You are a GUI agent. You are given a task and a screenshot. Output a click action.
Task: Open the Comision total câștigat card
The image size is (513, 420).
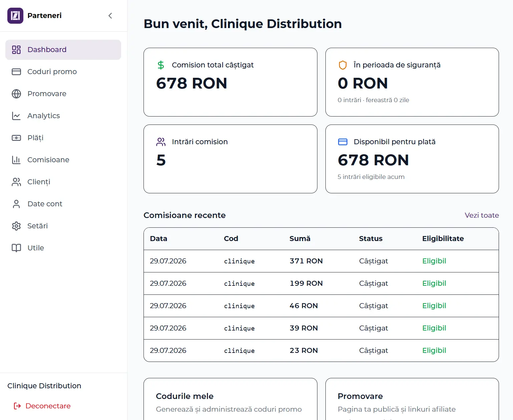pyautogui.click(x=230, y=82)
